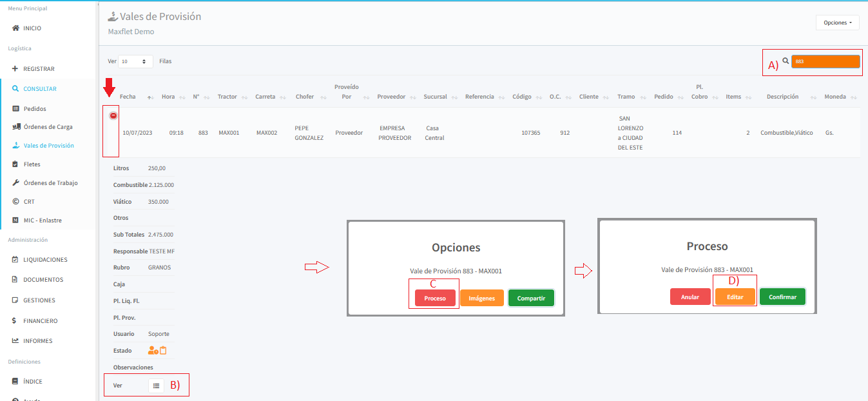Click the chart icon beside INFORMES

(x=15, y=341)
